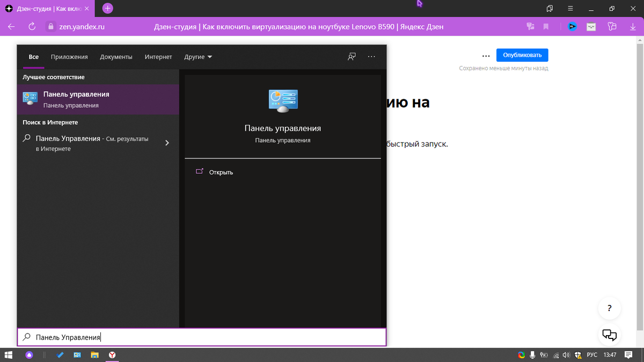This screenshot has height=362, width=644.
Task: Switch to Yandex Browser in the taskbar
Action: pos(113,354)
